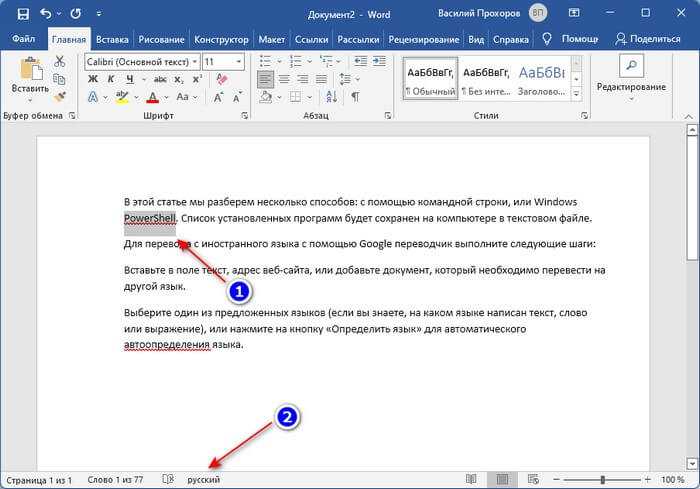
Task: Click the Sort A-Z icon
Action: click(332, 96)
